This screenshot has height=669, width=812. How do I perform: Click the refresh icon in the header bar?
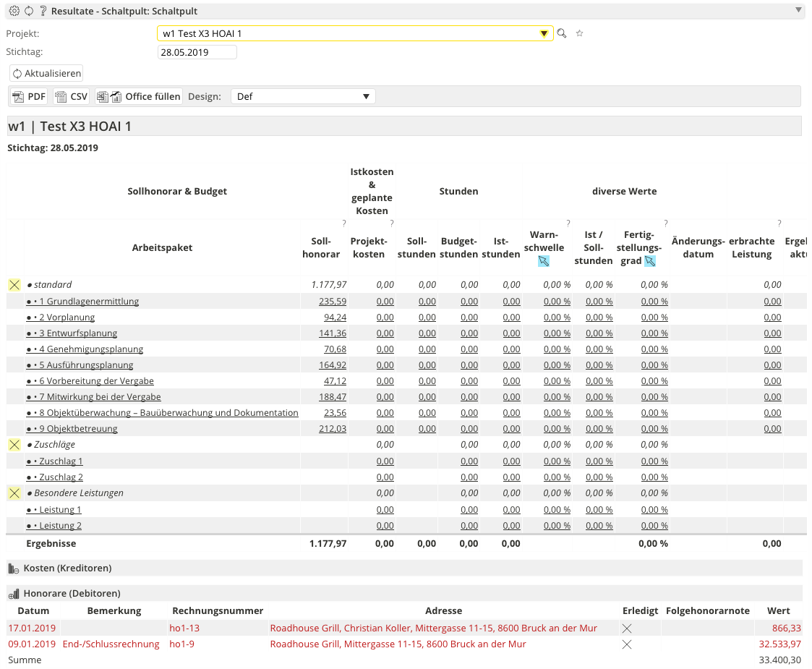pos(29,11)
